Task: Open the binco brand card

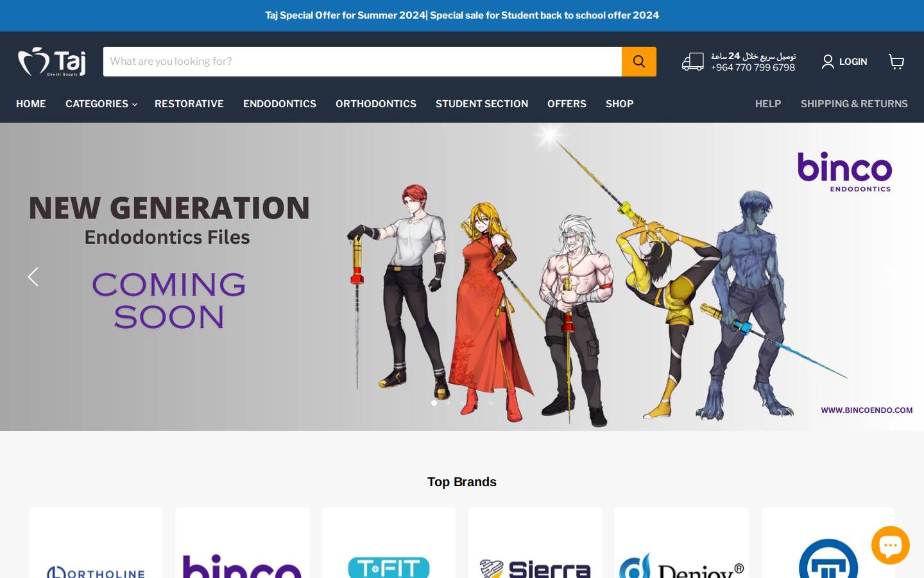Action: pyautogui.click(x=242, y=543)
